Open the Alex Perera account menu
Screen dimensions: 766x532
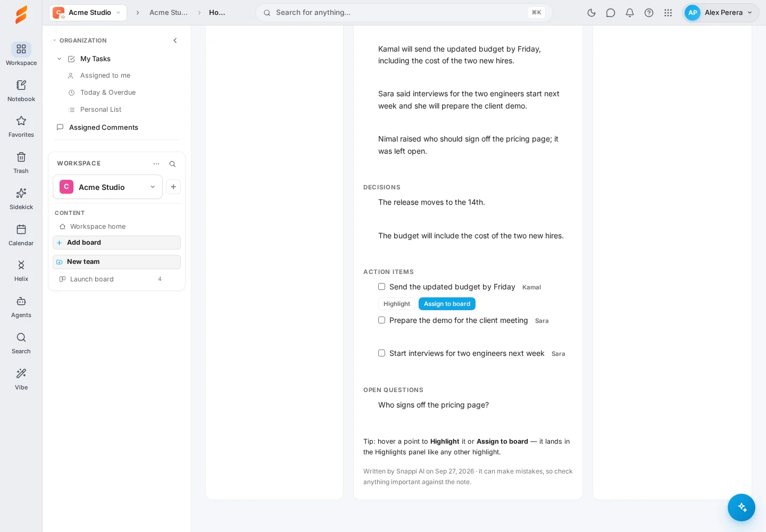pos(720,13)
